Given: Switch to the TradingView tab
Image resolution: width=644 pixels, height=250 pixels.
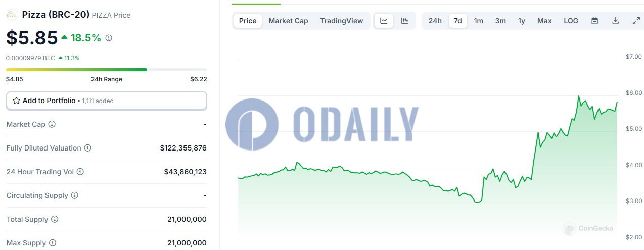Looking at the screenshot, I should [x=342, y=21].
